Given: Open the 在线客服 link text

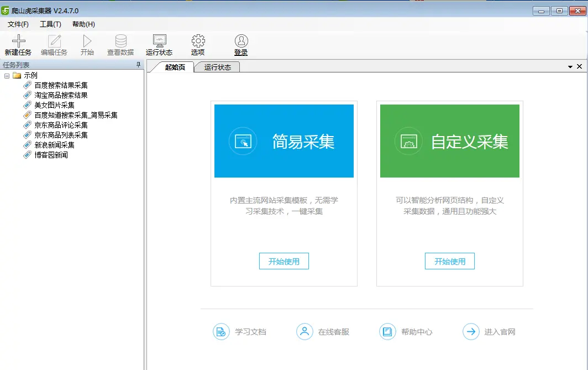Looking at the screenshot, I should point(334,332).
